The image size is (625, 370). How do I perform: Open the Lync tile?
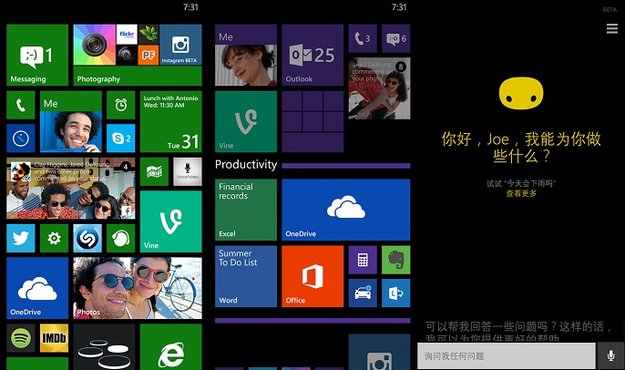click(x=396, y=293)
